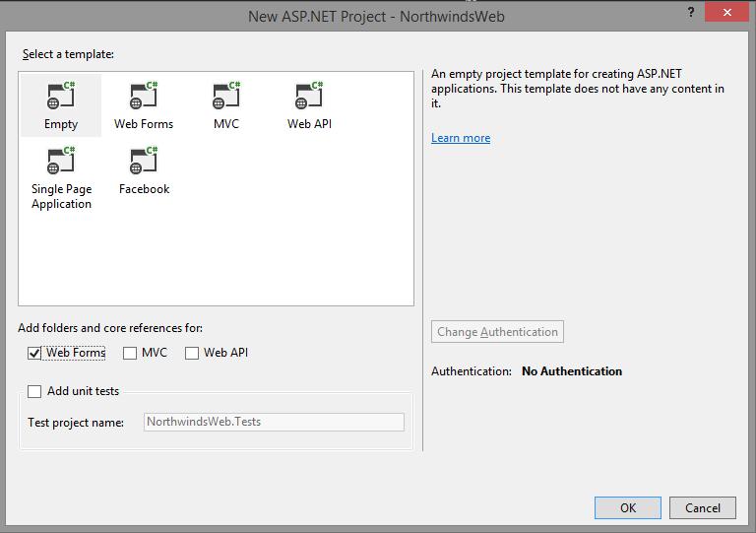Click the Change Authentication button
The image size is (756, 533).
click(497, 332)
